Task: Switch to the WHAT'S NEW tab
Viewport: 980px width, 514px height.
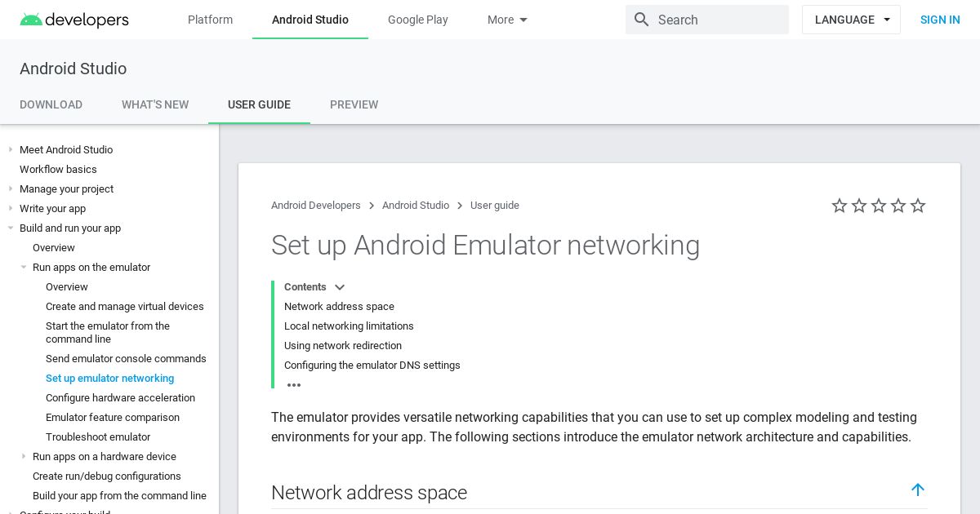Action: [155, 104]
